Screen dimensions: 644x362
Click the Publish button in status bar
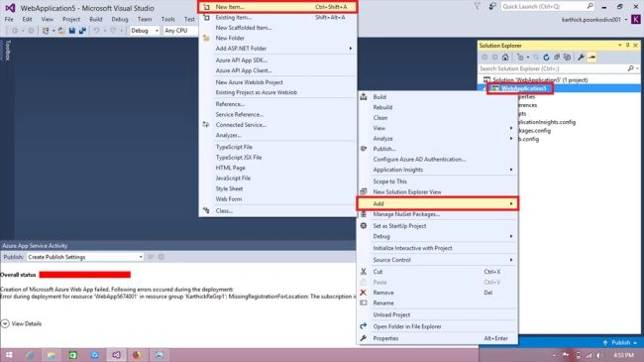(x=620, y=342)
